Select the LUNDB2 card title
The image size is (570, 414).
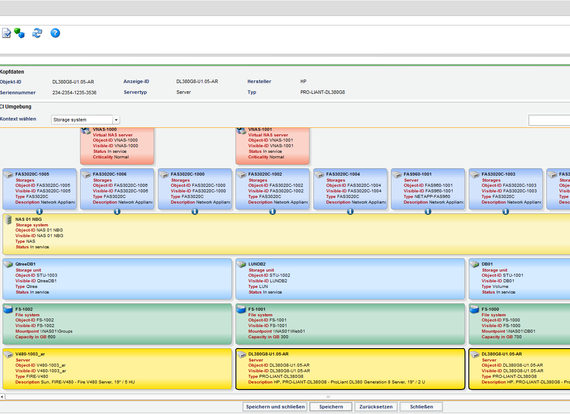(257, 264)
